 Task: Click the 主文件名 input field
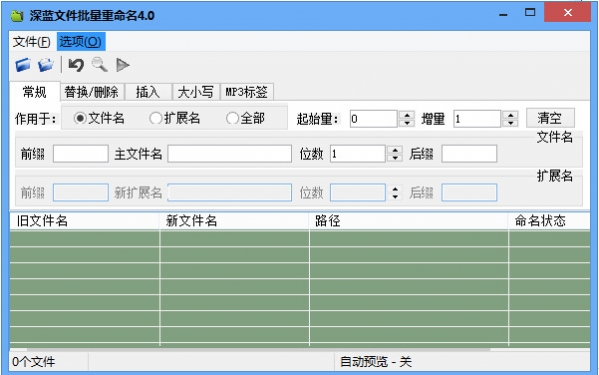click(x=230, y=154)
